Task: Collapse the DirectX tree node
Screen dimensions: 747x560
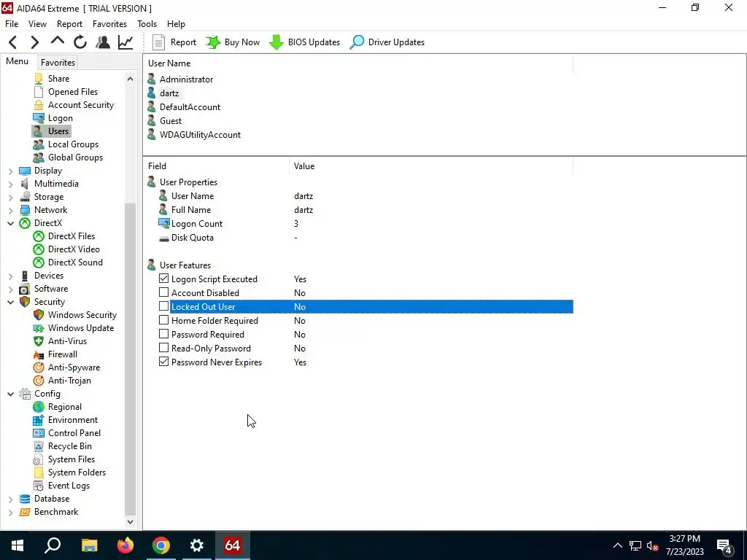Action: (10, 223)
